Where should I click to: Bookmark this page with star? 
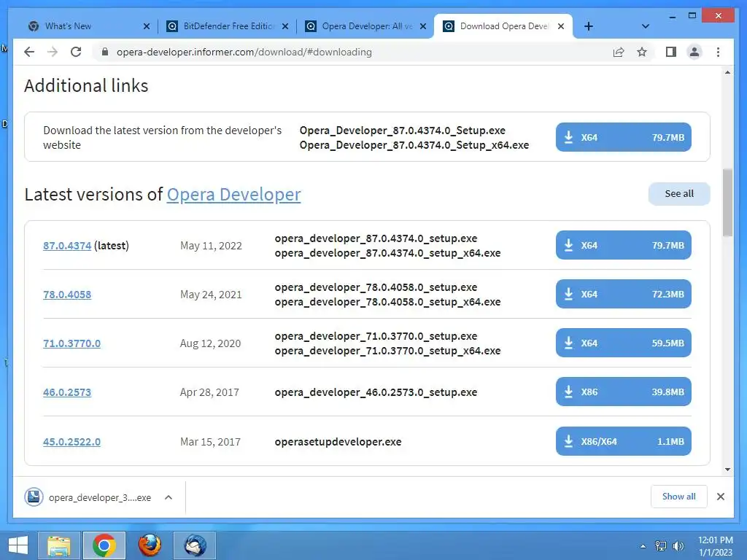tap(642, 52)
